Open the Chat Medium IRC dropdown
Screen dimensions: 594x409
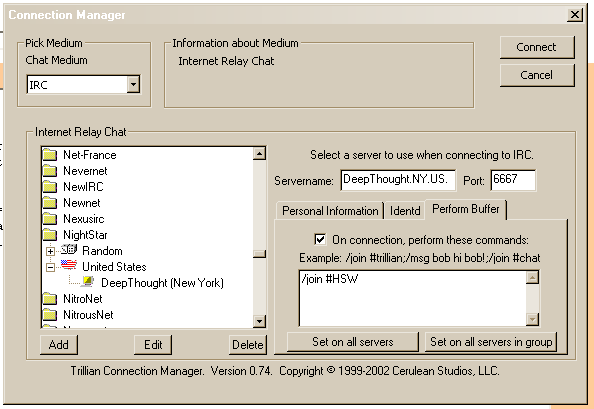pos(133,84)
